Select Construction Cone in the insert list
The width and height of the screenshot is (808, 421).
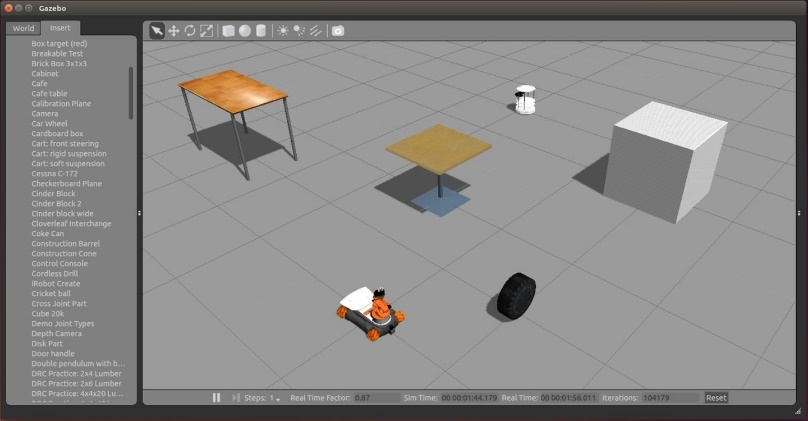[64, 253]
